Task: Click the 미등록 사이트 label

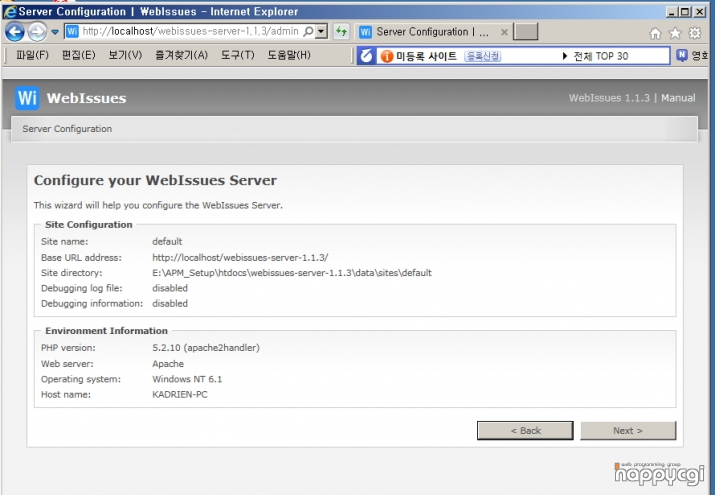Action: [x=426, y=56]
